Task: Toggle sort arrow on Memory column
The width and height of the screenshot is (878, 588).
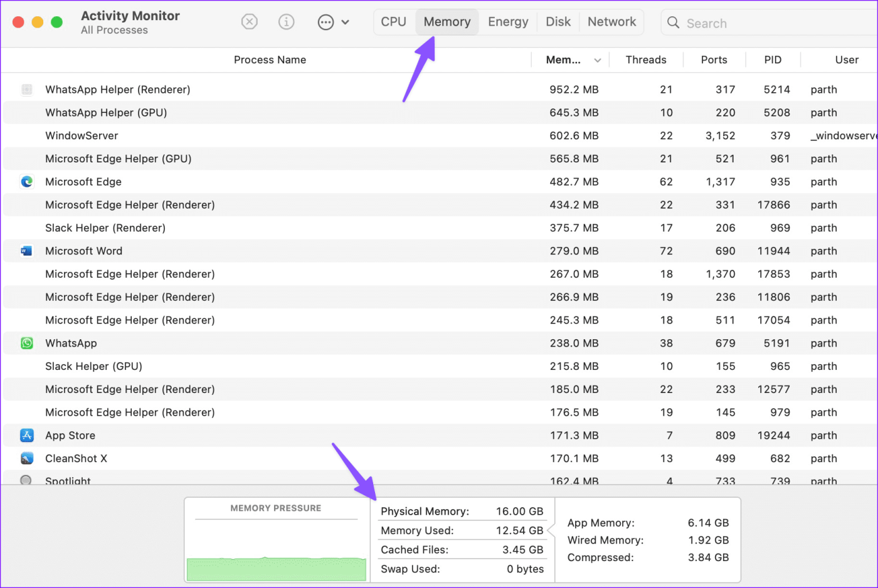Action: (598, 60)
